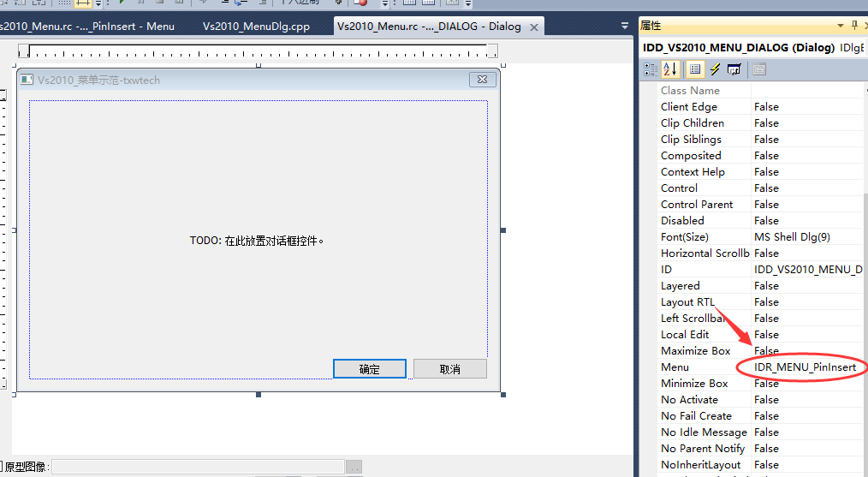868x477 pixels.
Task: Select the NoInheritLayout property
Action: pyautogui.click(x=700, y=465)
